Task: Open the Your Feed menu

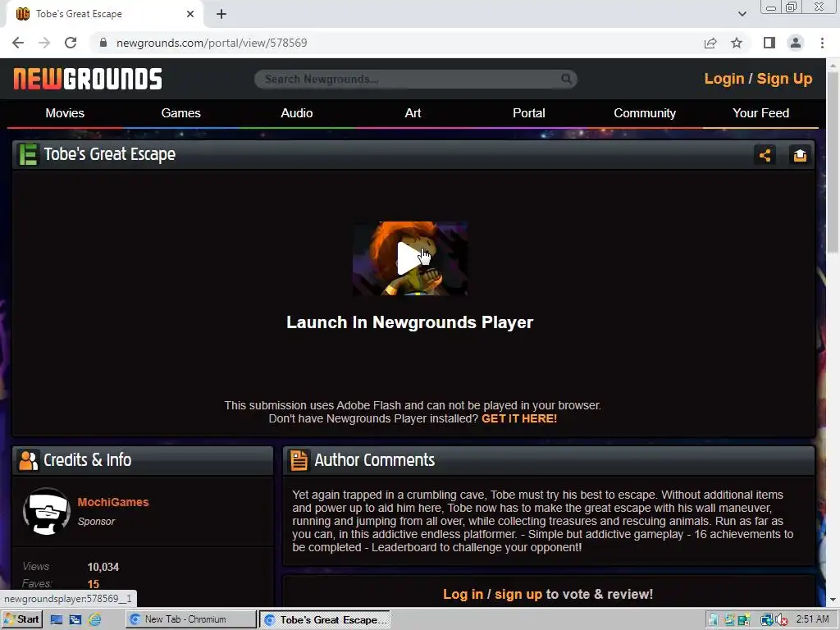Action: click(x=760, y=113)
